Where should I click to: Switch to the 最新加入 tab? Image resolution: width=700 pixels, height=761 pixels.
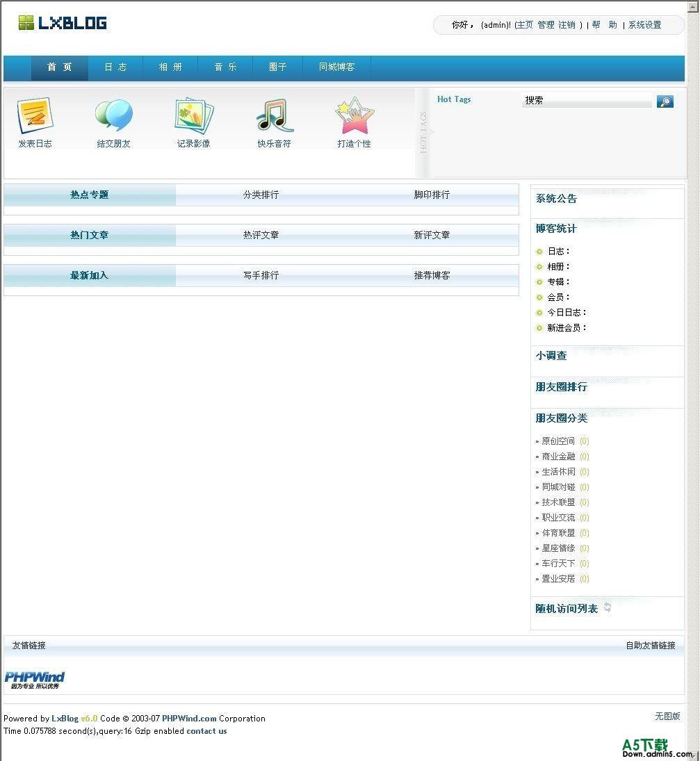(89, 275)
